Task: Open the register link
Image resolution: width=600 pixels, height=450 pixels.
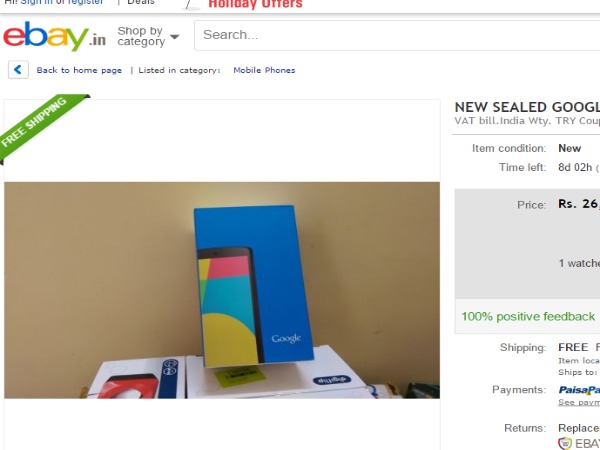Action: [86, 2]
